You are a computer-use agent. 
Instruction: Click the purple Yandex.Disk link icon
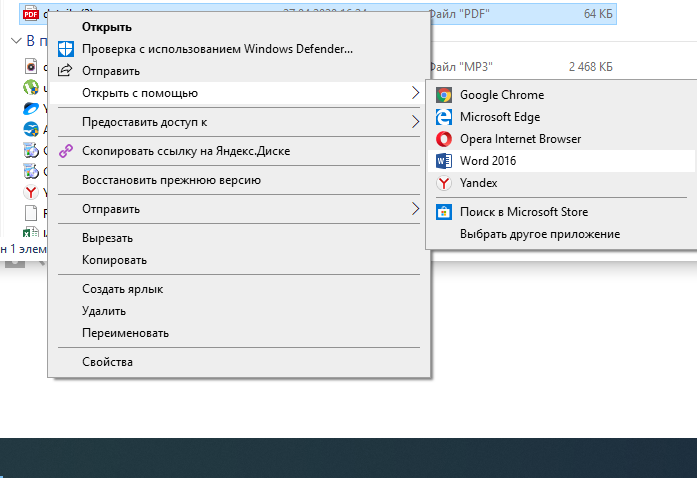66,151
